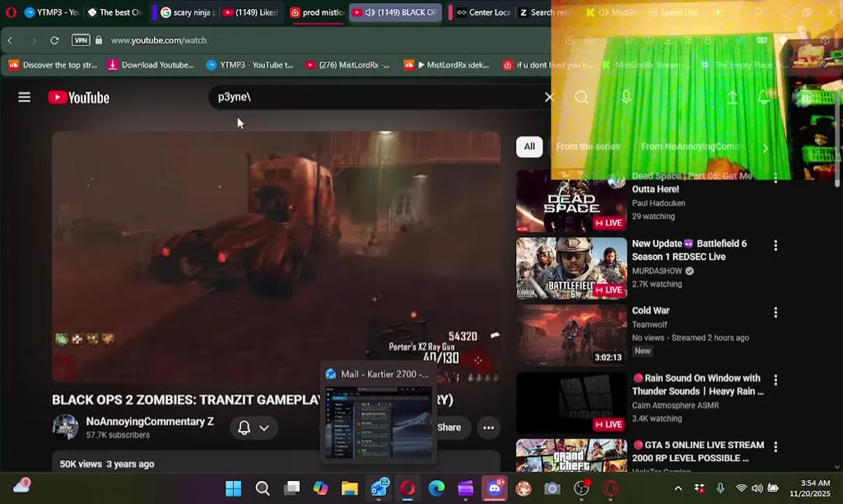
Task: Open taskbar Search magnifier
Action: coord(263,488)
